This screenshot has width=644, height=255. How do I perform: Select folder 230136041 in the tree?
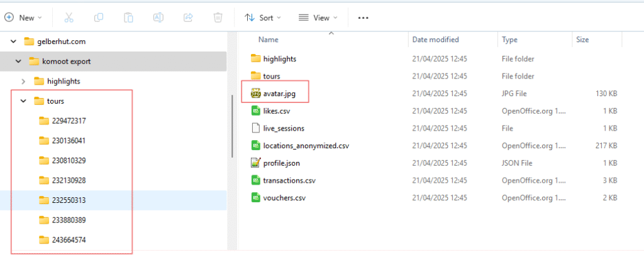[69, 141]
